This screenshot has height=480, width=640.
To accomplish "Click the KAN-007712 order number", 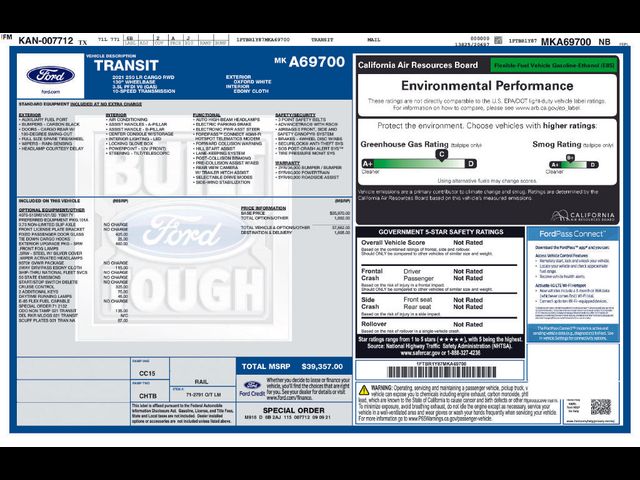I will point(46,41).
